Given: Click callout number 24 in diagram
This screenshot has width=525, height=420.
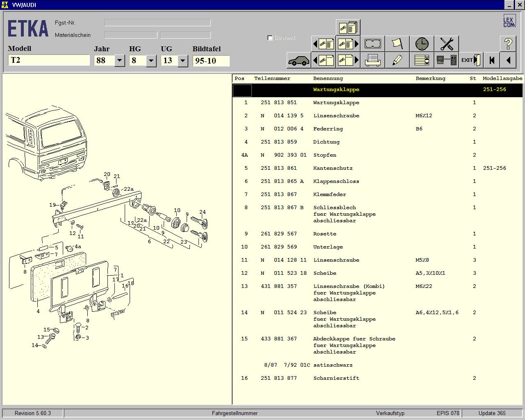Looking at the screenshot, I should click(203, 212).
